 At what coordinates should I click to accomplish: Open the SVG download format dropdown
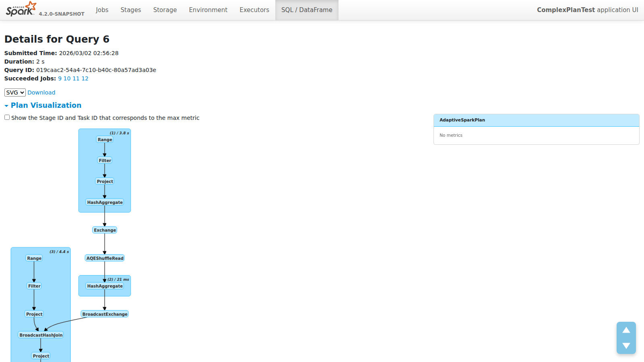(x=14, y=92)
